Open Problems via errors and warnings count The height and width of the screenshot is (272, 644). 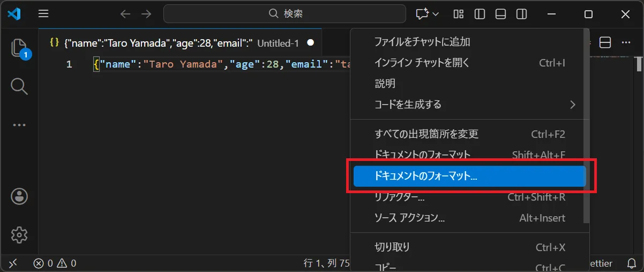pos(55,263)
